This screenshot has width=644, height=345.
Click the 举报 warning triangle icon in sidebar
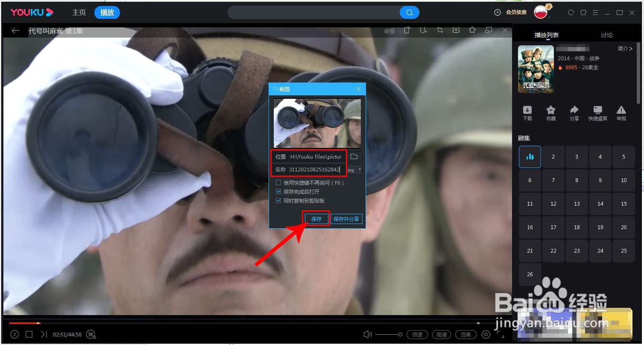click(x=621, y=110)
